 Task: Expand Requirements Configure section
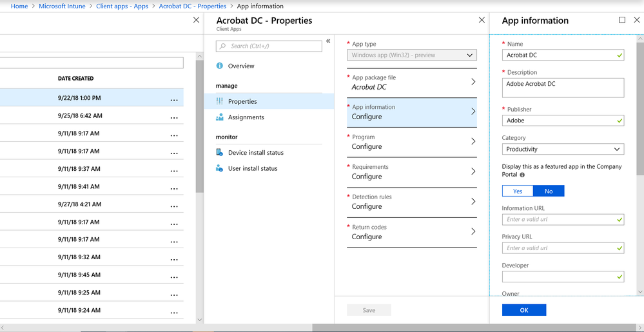[412, 172]
